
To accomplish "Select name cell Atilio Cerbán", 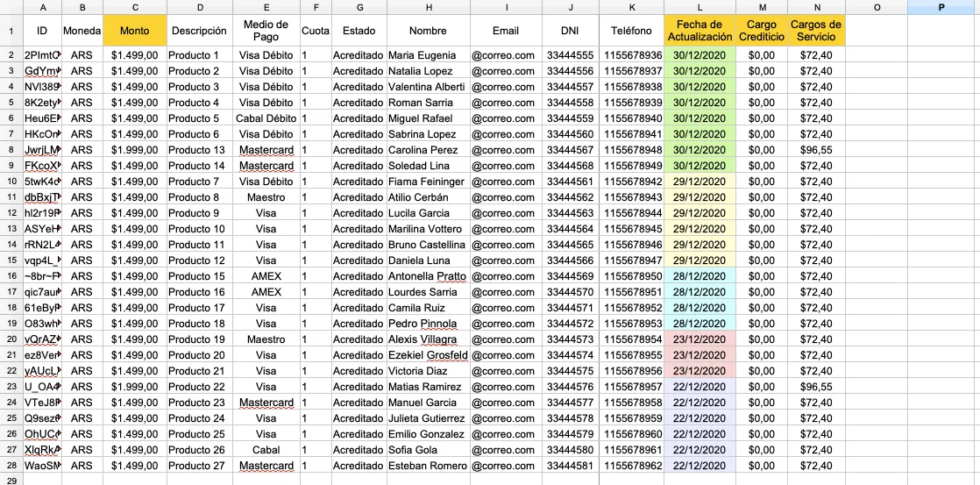I will pyautogui.click(x=428, y=197).
